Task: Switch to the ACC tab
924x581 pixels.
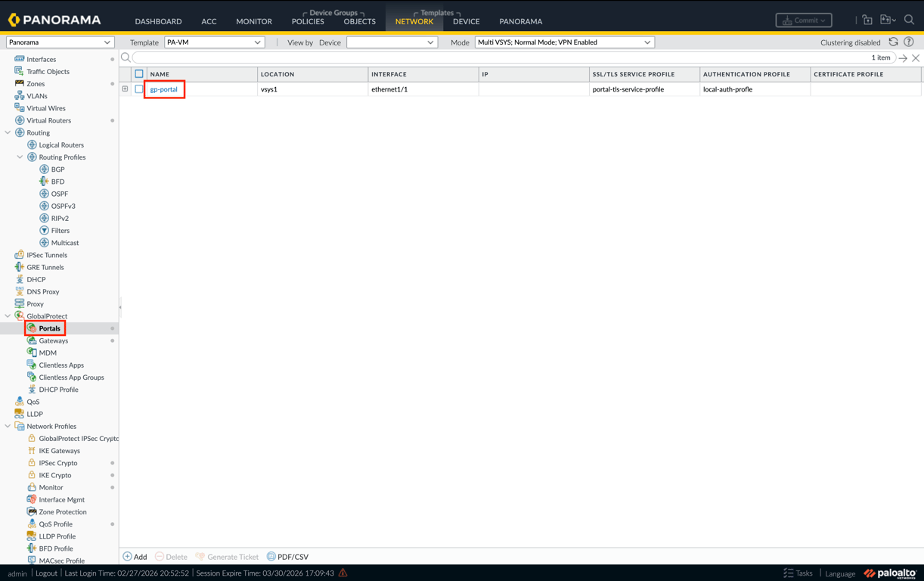Action: [209, 21]
